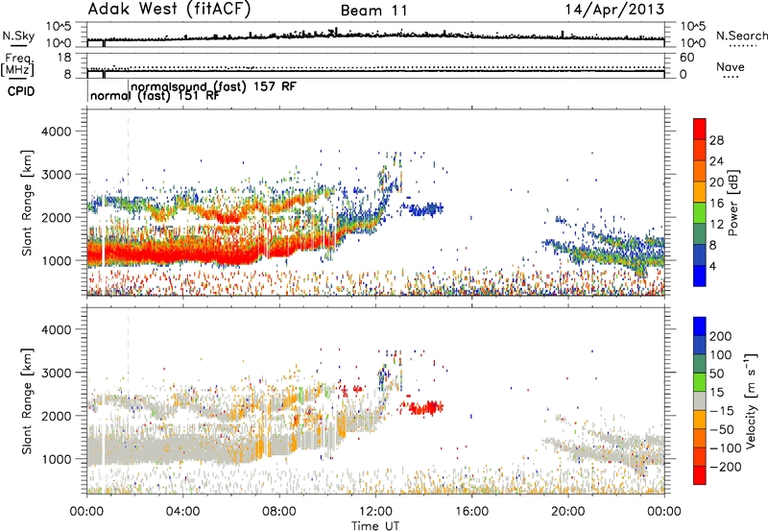
Task: Click the 'Power [dB]' color bar title
Action: click(x=733, y=203)
